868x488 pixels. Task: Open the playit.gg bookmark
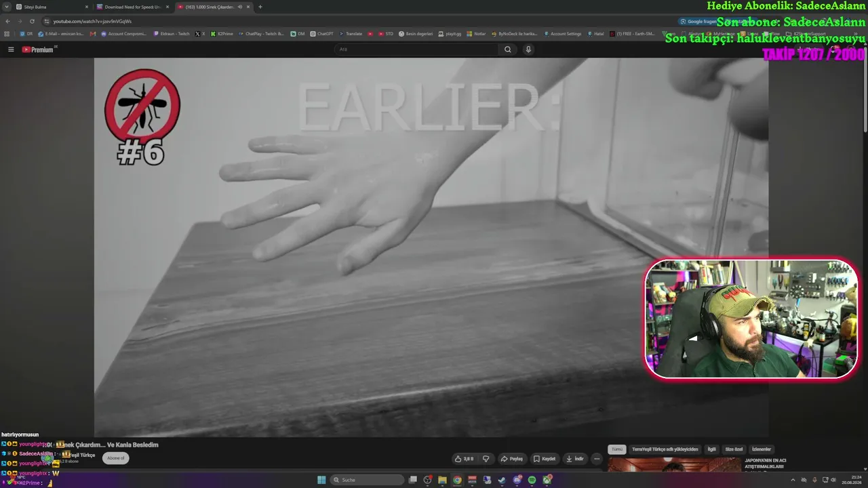point(450,34)
